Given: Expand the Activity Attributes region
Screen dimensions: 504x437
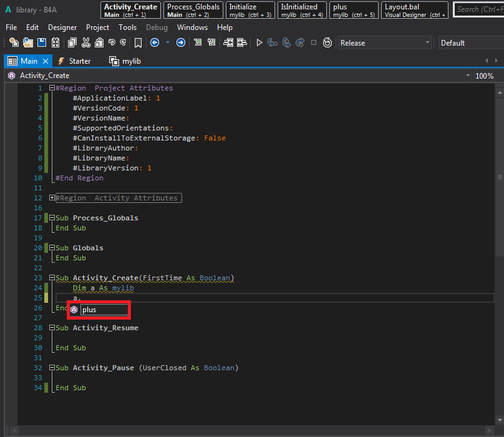Looking at the screenshot, I should click(x=52, y=198).
